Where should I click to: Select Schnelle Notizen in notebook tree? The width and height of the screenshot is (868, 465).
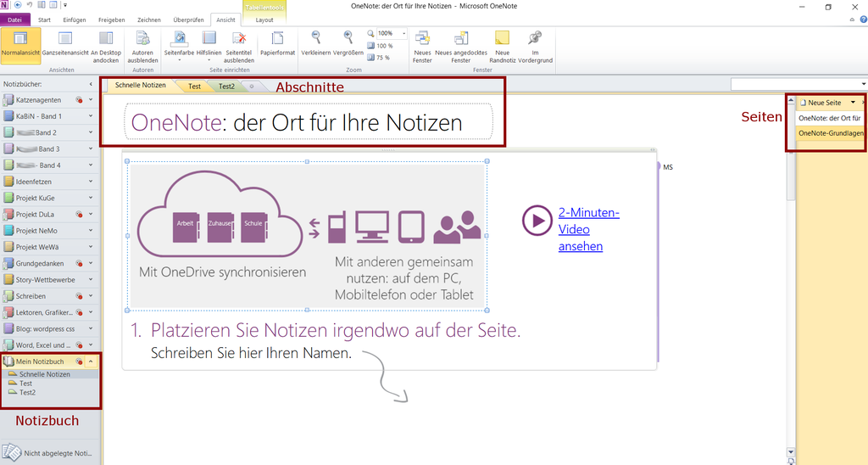pos(44,374)
